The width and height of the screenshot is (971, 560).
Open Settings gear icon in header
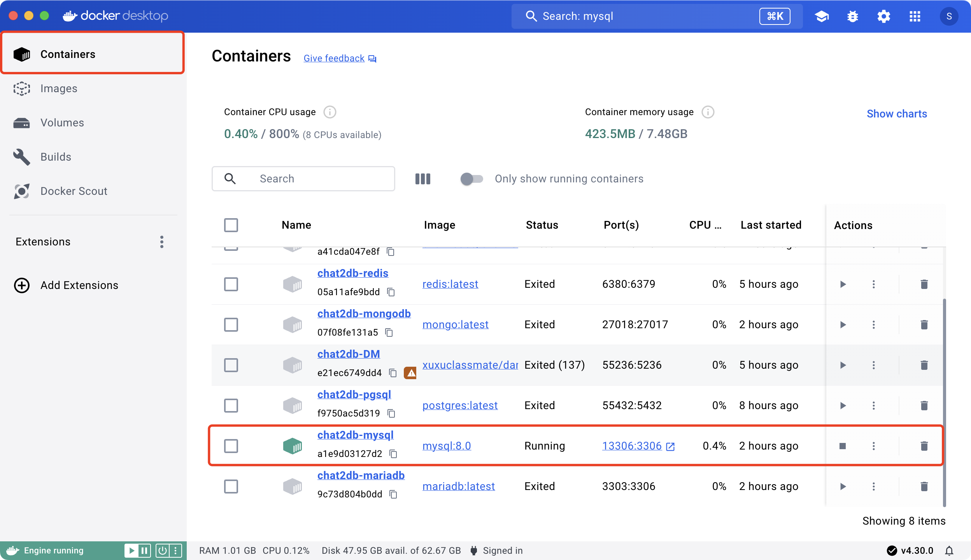click(x=884, y=16)
